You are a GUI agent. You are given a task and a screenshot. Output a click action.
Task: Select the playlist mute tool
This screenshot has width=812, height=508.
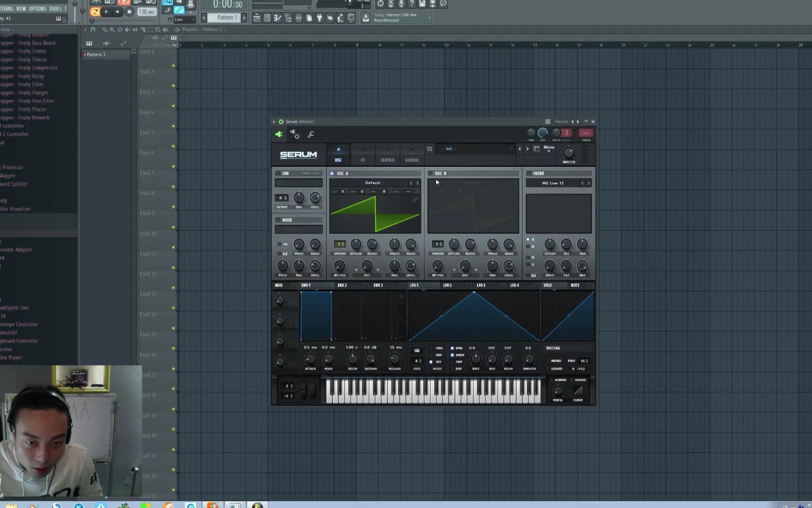point(127,30)
